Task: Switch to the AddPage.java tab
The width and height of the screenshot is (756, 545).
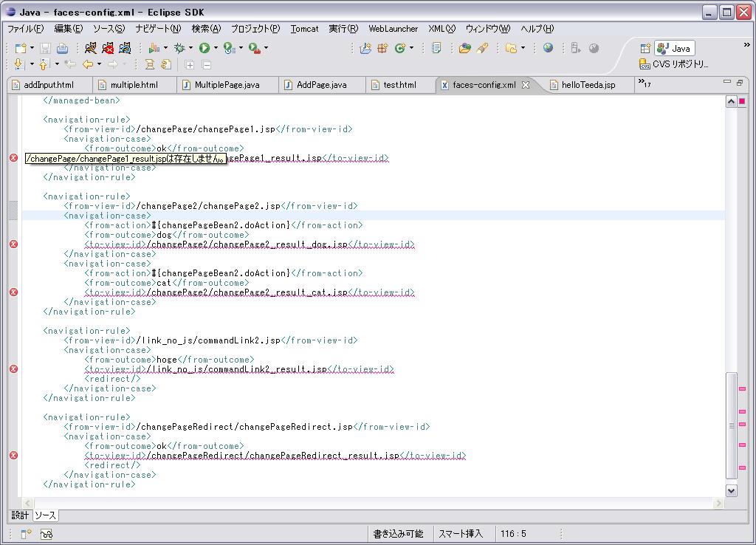Action: coord(321,85)
